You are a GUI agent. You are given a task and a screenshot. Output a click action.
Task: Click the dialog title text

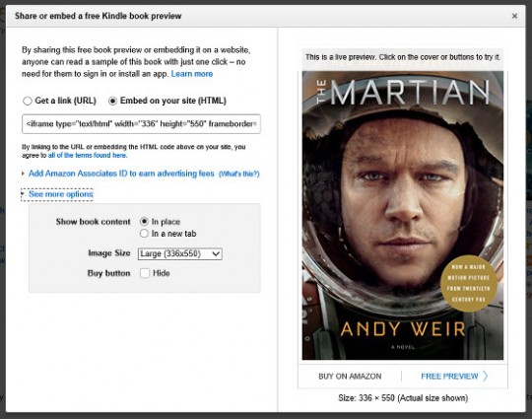(x=99, y=16)
